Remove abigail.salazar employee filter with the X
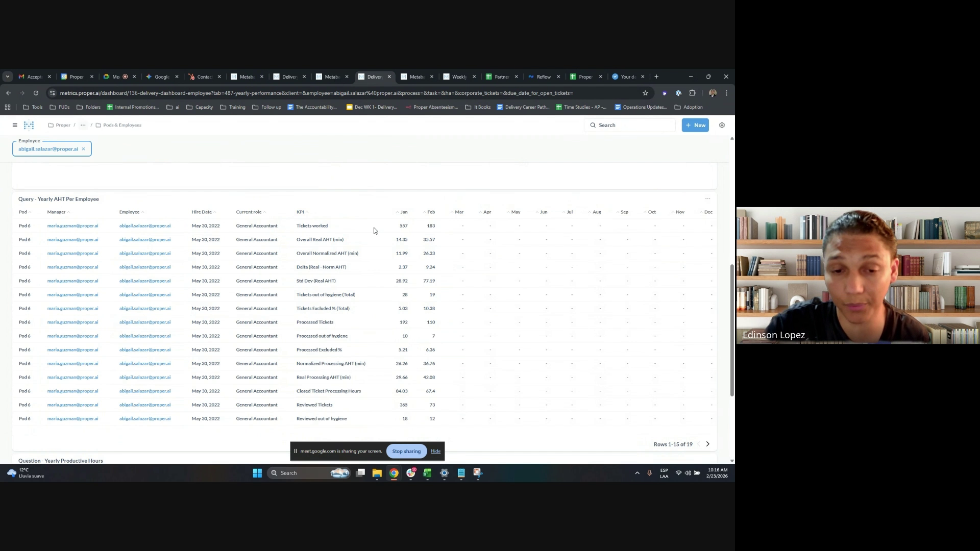980x551 pixels. click(x=83, y=149)
